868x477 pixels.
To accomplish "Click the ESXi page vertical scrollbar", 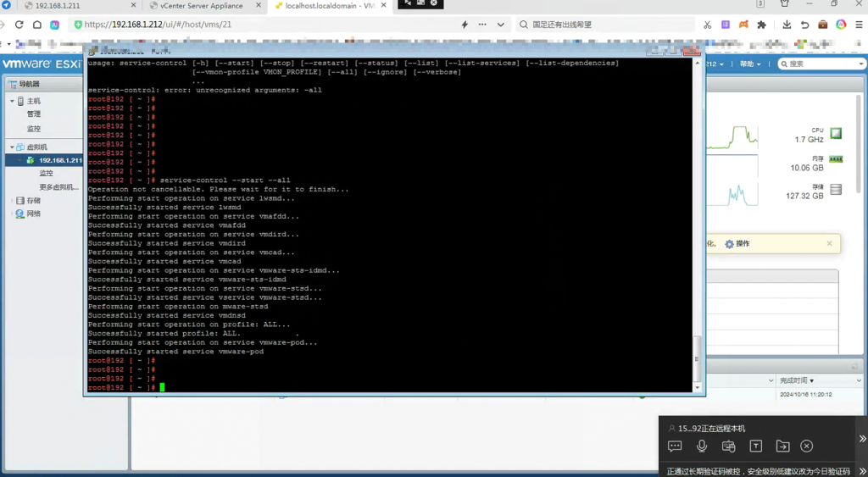I will (x=860, y=144).
